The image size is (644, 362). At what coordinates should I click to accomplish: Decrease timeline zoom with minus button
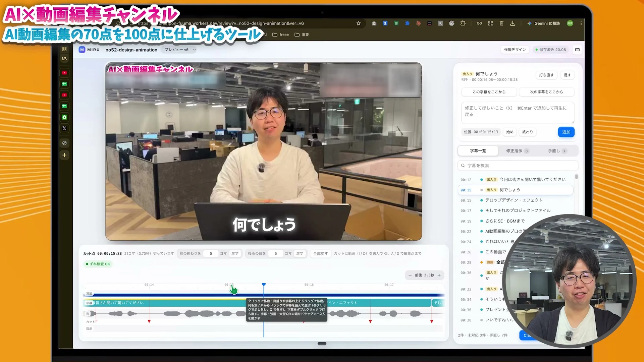(410, 275)
